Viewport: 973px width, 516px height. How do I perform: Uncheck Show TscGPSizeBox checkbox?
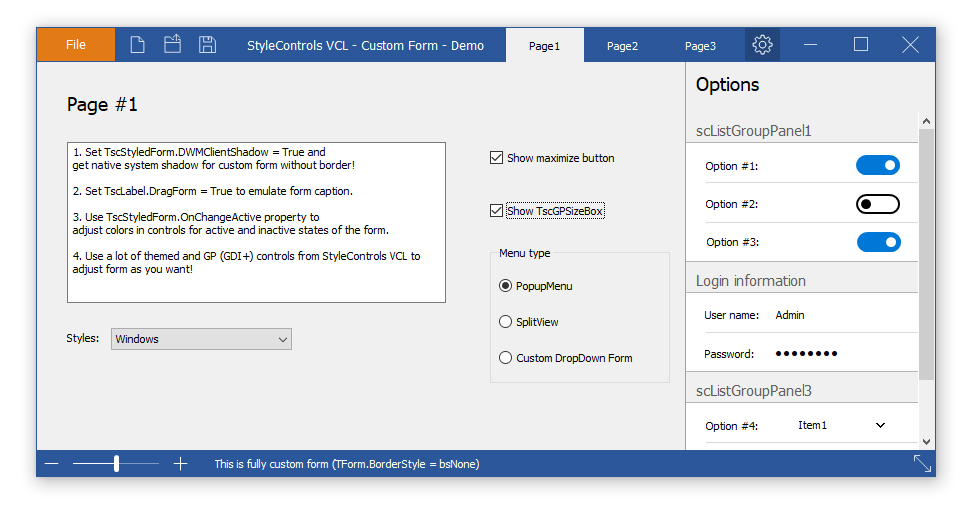496,211
